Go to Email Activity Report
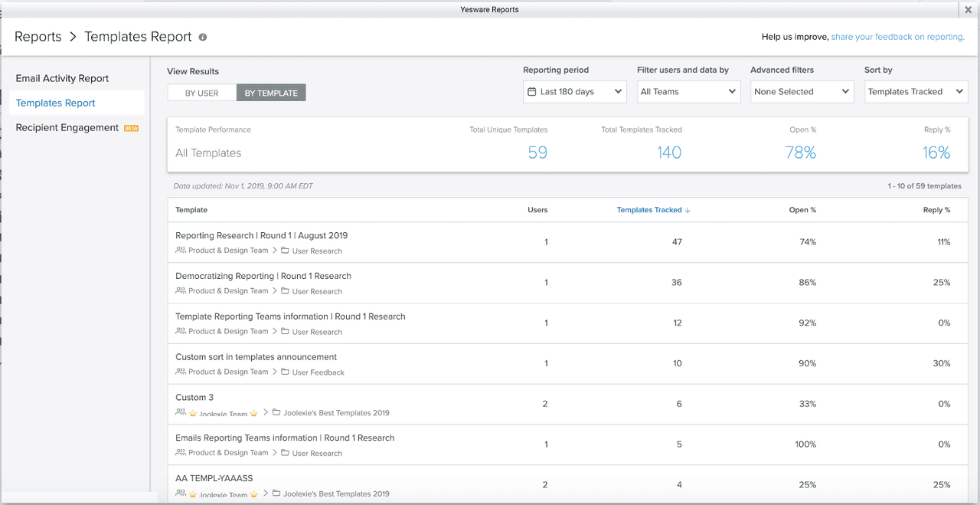The image size is (980, 505). [62, 78]
